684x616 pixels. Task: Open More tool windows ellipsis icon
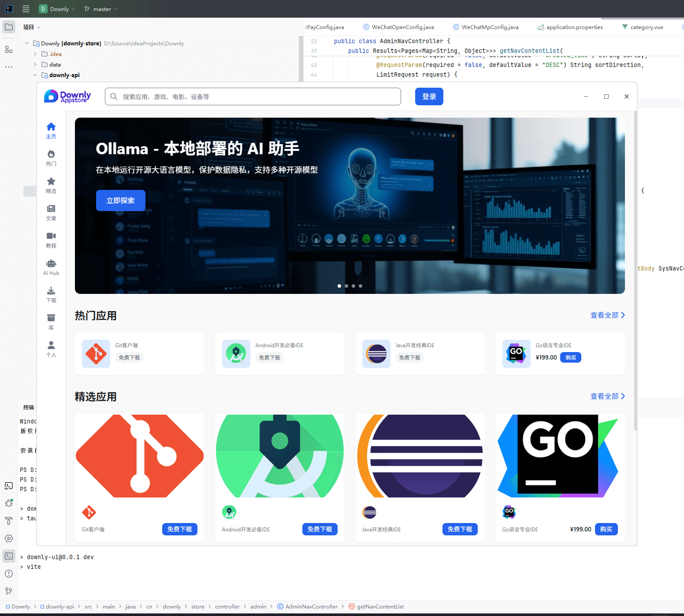(9, 67)
